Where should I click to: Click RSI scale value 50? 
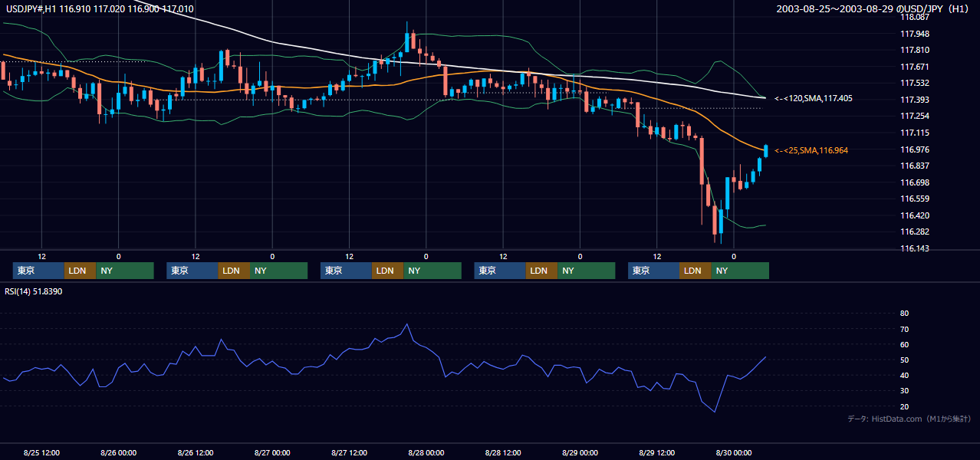(x=904, y=360)
